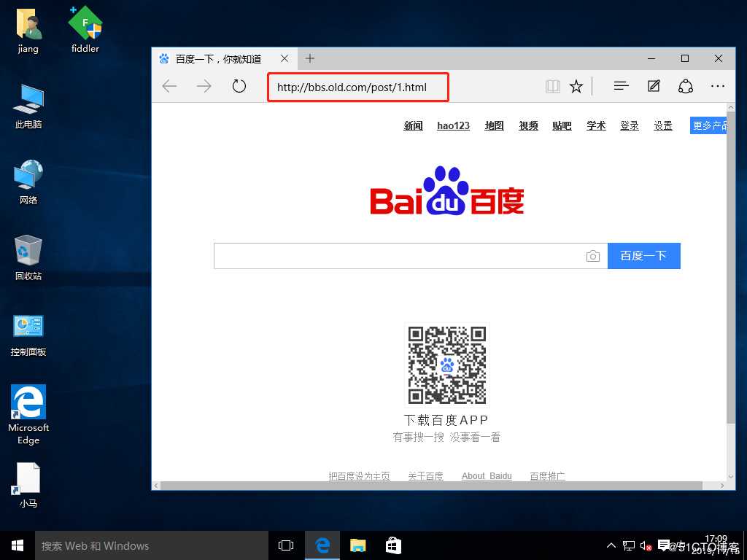Screen dimensions: 747x560
Task: Add page to favorites star
Action: pyautogui.click(x=576, y=87)
